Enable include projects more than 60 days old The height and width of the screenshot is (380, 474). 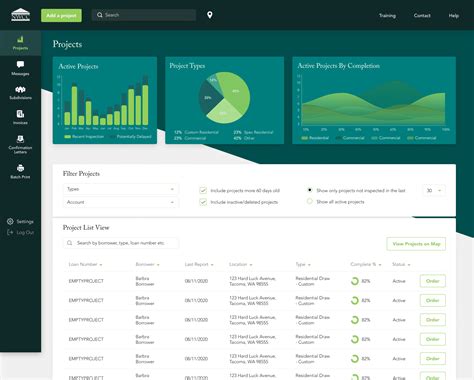tap(203, 190)
